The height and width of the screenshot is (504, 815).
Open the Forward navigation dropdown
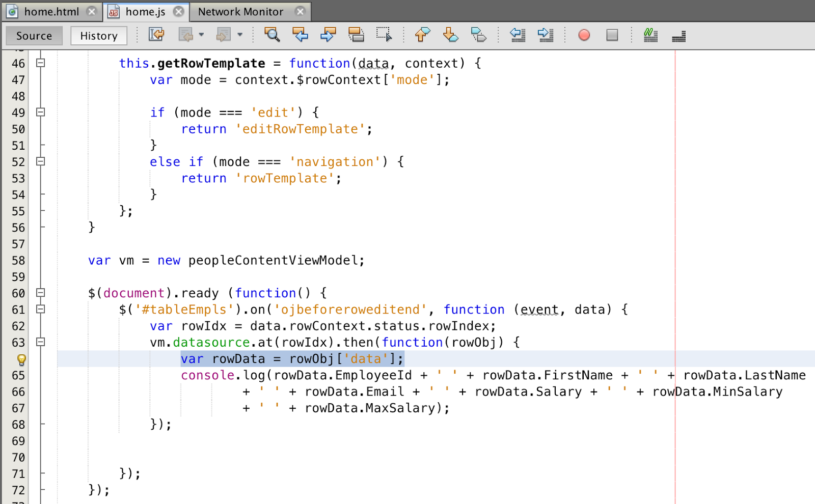tap(239, 36)
